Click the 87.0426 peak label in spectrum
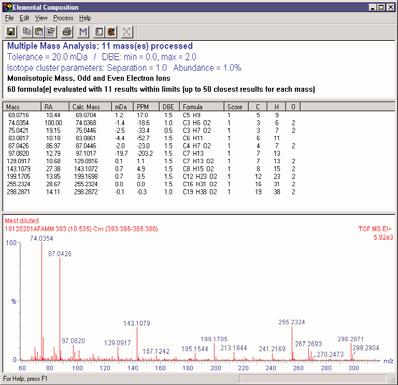Image resolution: width=398 pixels, height=385 pixels. (60, 254)
